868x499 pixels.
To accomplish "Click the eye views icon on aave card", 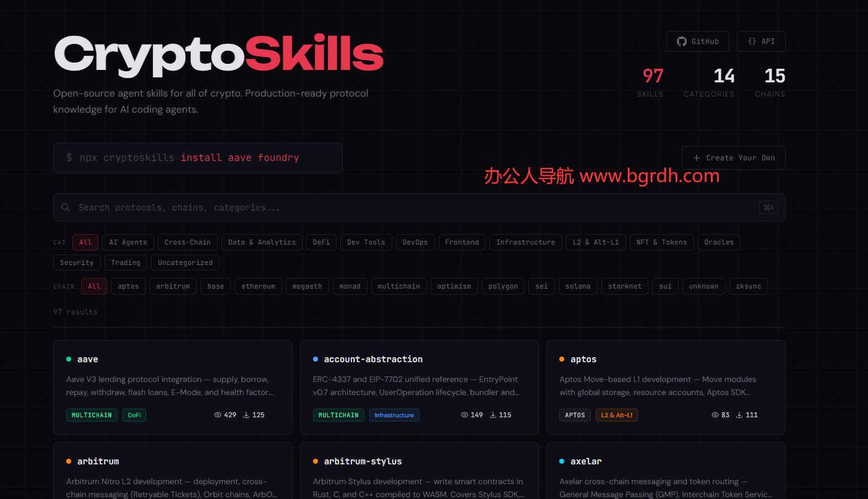I will click(218, 415).
